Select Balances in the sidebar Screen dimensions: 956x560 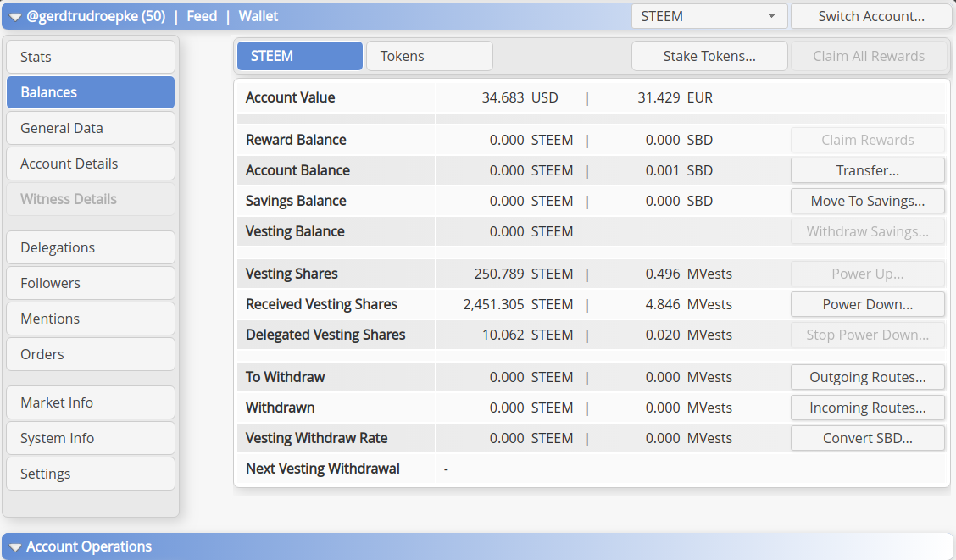[91, 92]
